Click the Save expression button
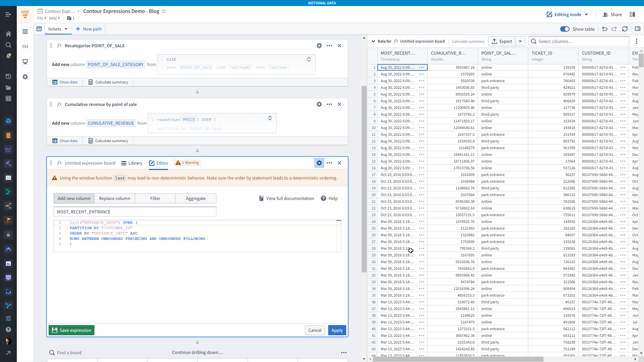 [71, 330]
